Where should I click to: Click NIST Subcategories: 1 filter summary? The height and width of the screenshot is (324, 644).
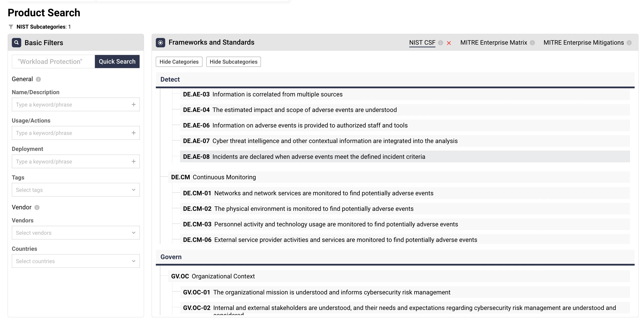point(44,27)
